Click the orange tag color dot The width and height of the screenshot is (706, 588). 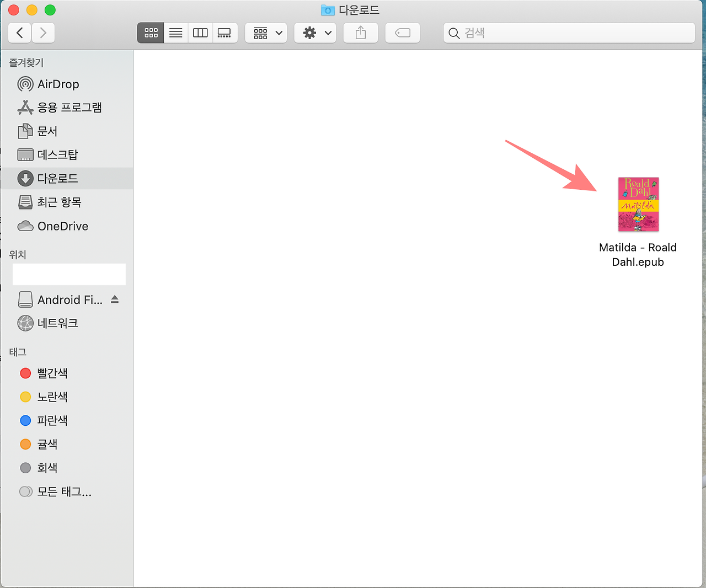point(25,445)
